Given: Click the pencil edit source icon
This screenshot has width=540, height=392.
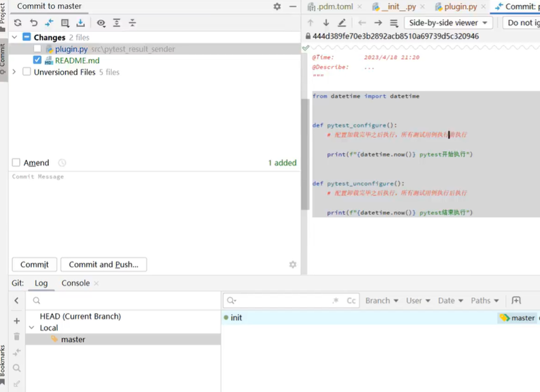Looking at the screenshot, I should tap(341, 23).
